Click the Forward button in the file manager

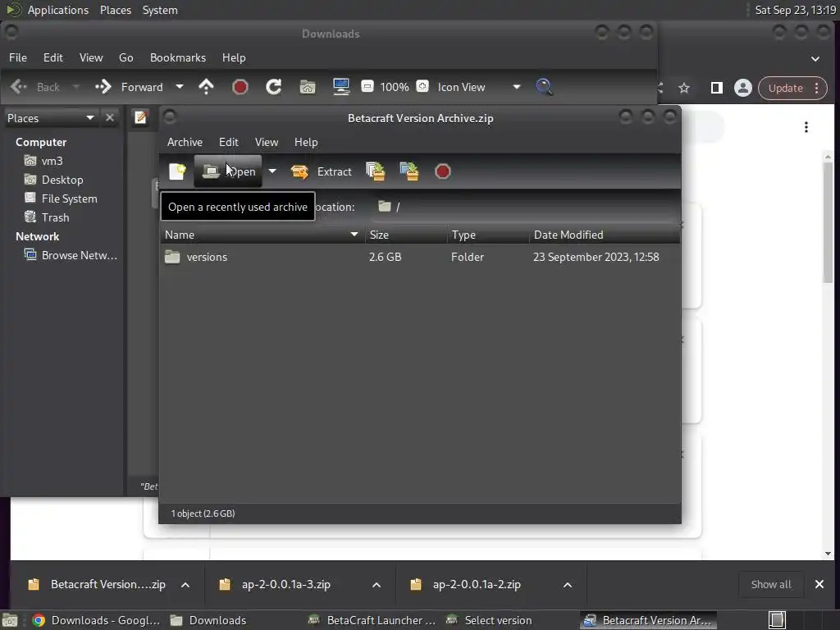(129, 87)
